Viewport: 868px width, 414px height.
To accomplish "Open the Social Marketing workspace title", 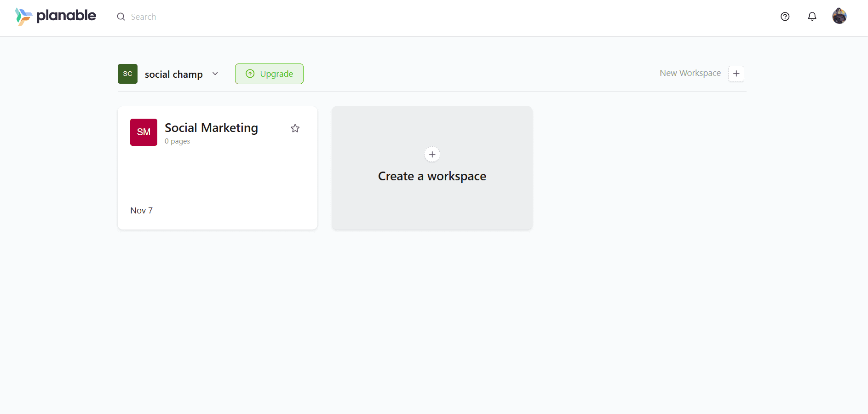I will tap(211, 128).
